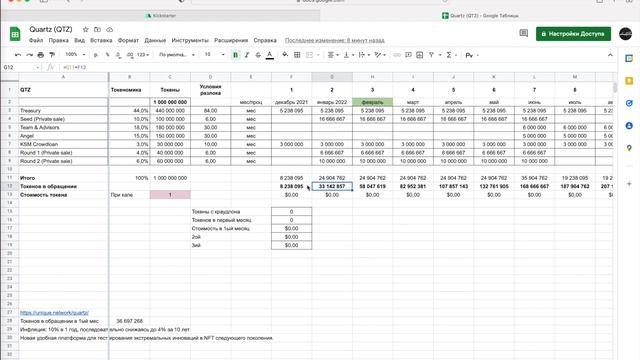Open comment history icon
This screenshot has width=640, height=360.
point(524,33)
